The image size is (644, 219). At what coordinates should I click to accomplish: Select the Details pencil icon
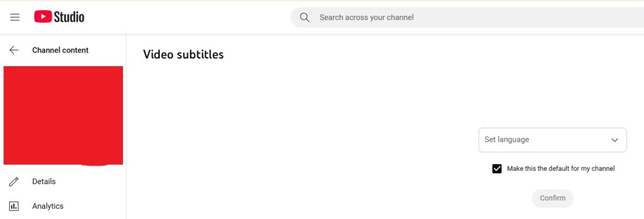click(14, 181)
